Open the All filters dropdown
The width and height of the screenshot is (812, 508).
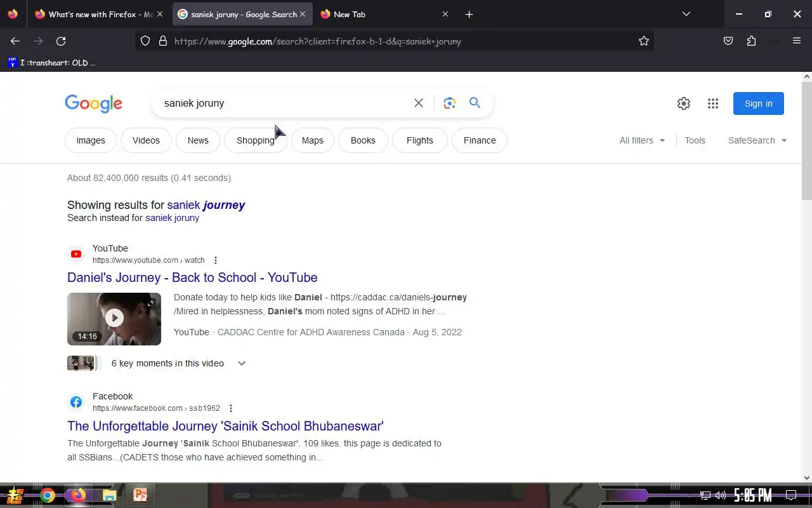tap(642, 140)
